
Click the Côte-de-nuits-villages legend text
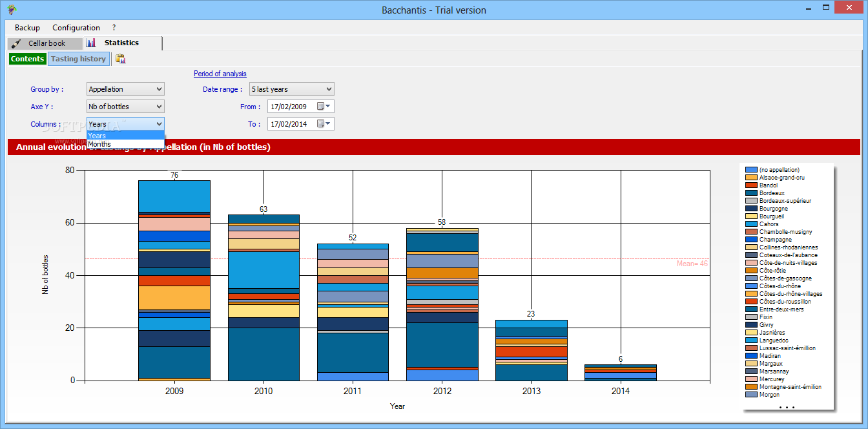pyautogui.click(x=788, y=263)
